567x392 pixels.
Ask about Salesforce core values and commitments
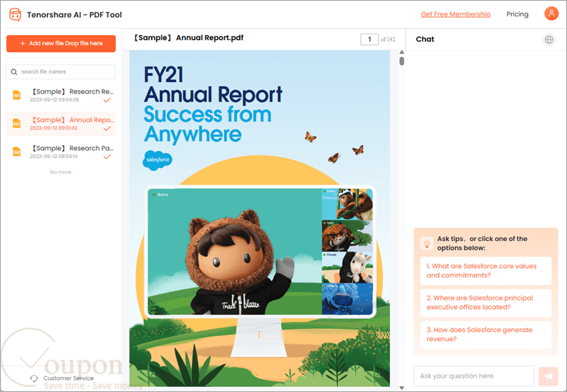[x=485, y=270]
